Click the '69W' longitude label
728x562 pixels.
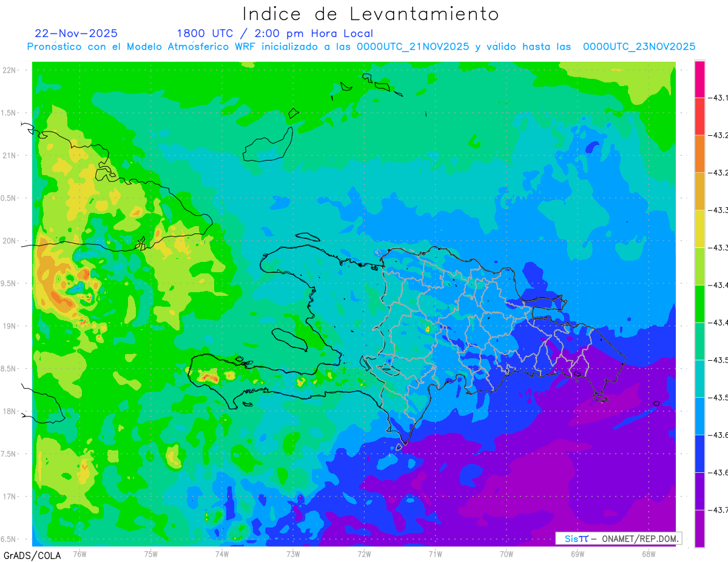coord(578,554)
